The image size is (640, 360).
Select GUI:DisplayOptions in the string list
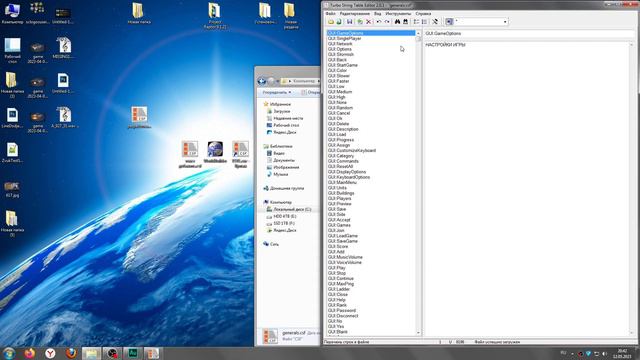point(347,172)
